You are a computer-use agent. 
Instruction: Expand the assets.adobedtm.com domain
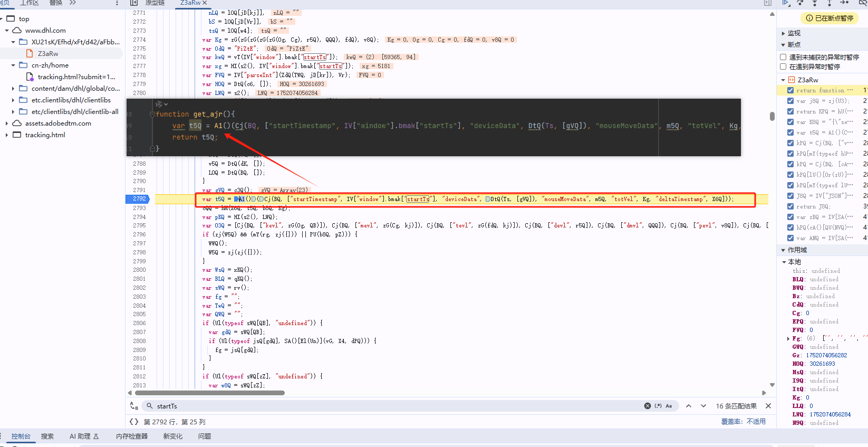(x=7, y=123)
